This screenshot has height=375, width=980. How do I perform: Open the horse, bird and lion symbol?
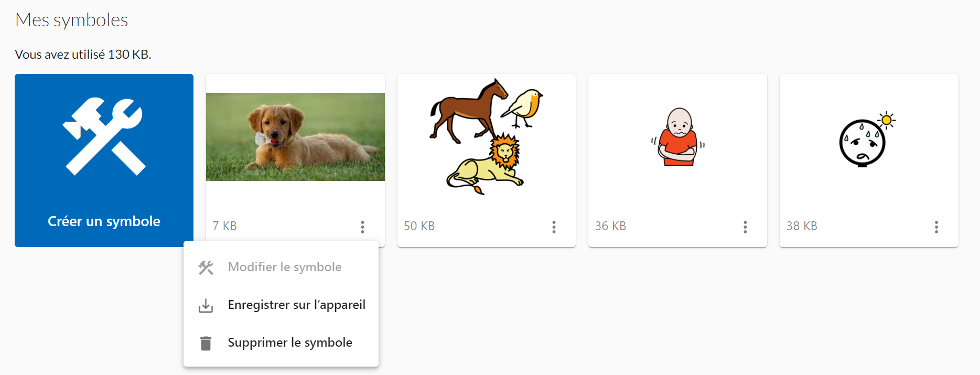pyautogui.click(x=486, y=137)
